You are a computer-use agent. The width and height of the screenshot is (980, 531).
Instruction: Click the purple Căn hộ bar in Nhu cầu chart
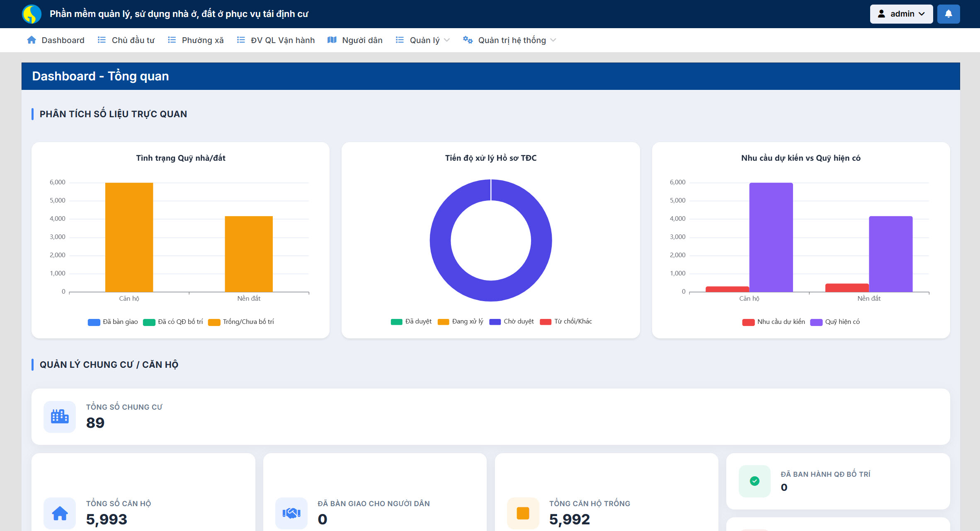[x=771, y=237]
